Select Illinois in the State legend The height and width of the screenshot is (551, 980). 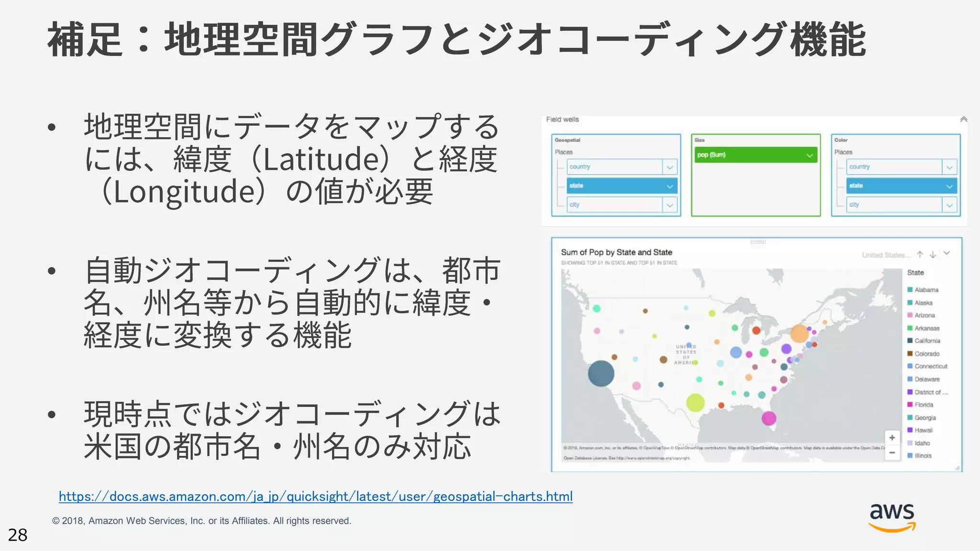[919, 455]
